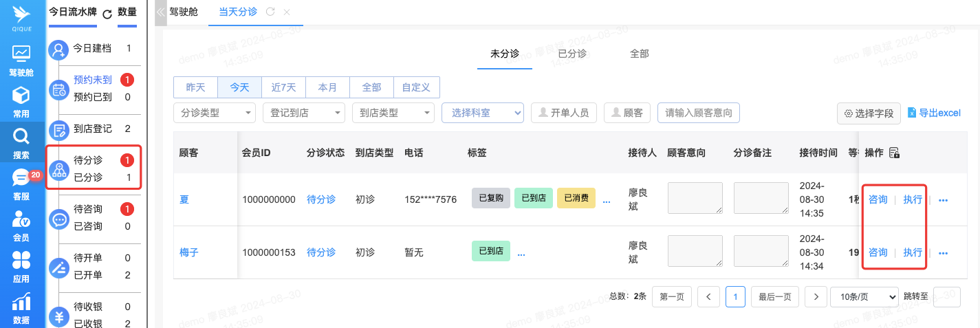Select the 本月 date filter

pos(327,87)
